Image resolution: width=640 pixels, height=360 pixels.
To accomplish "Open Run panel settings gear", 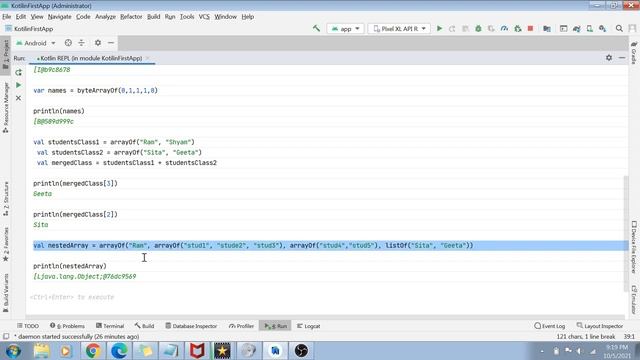I will [x=609, y=58].
